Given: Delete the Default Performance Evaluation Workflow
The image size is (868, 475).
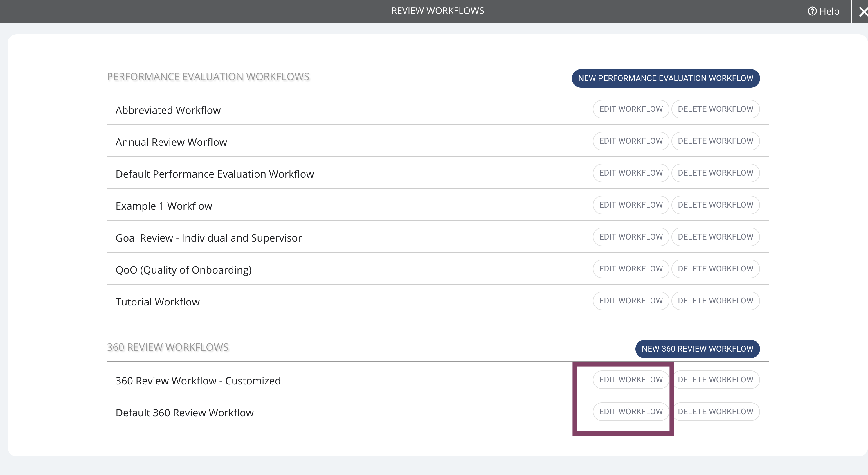Looking at the screenshot, I should (x=715, y=173).
